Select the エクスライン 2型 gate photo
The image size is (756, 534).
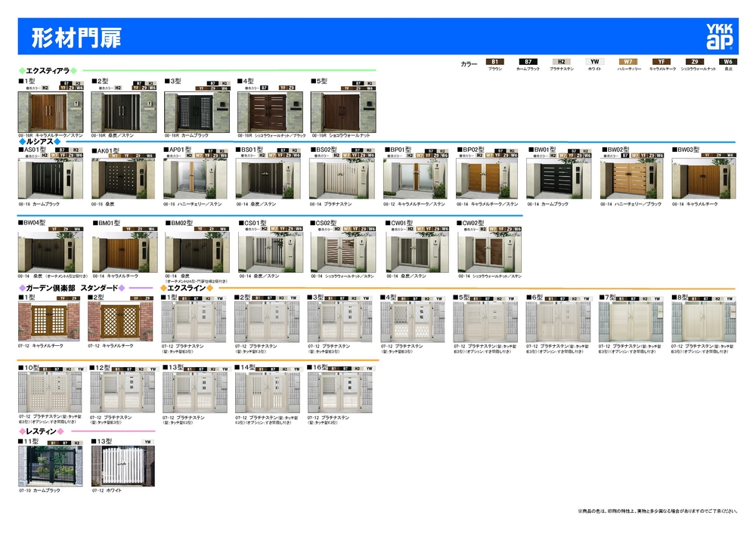pyautogui.click(x=267, y=322)
